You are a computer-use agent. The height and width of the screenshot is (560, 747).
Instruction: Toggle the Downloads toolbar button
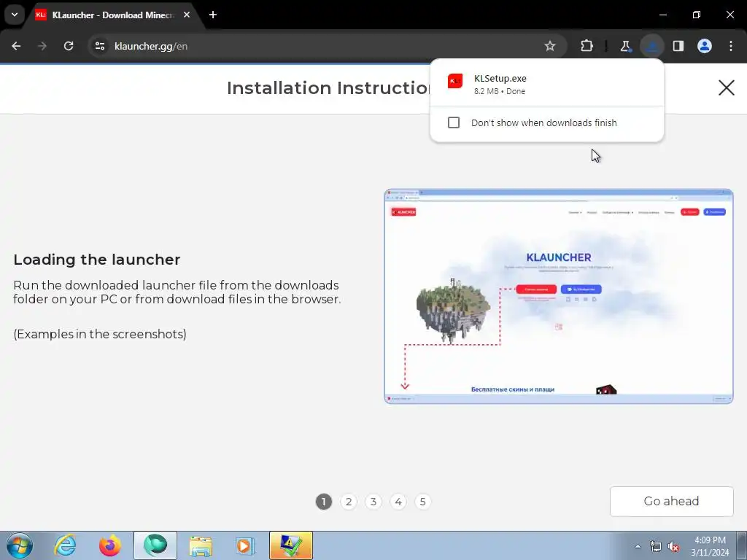651,46
